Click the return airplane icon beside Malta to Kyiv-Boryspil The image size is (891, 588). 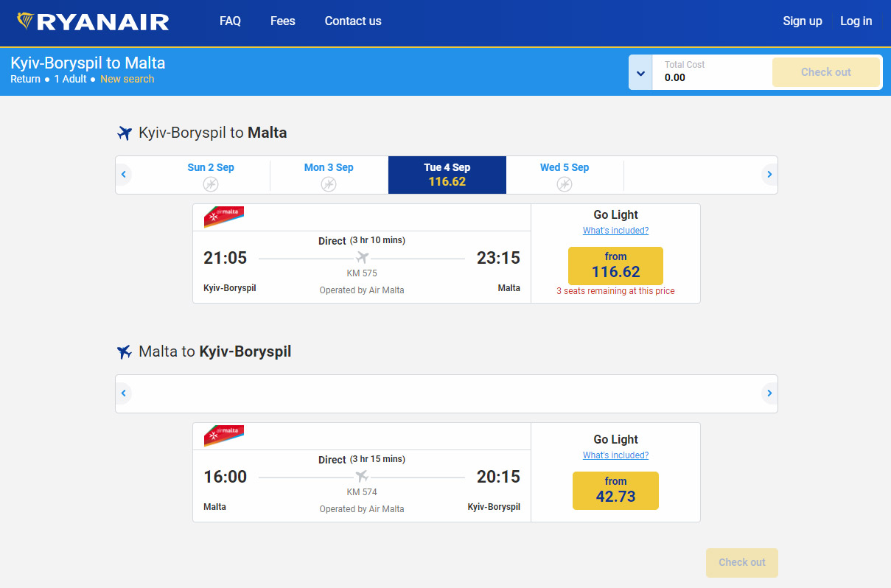coord(125,352)
